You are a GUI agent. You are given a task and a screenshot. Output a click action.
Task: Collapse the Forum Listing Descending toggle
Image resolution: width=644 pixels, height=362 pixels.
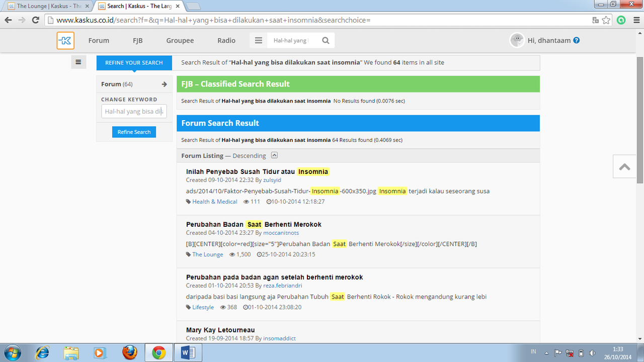(274, 155)
